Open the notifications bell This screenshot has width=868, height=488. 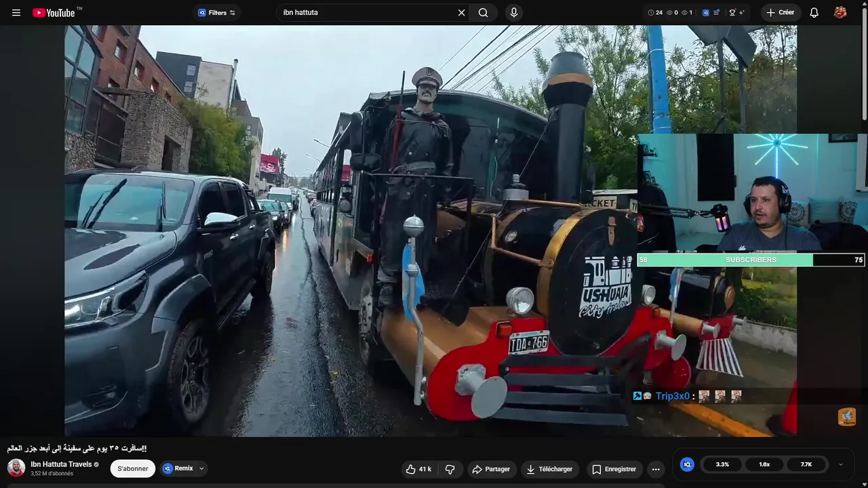point(814,13)
